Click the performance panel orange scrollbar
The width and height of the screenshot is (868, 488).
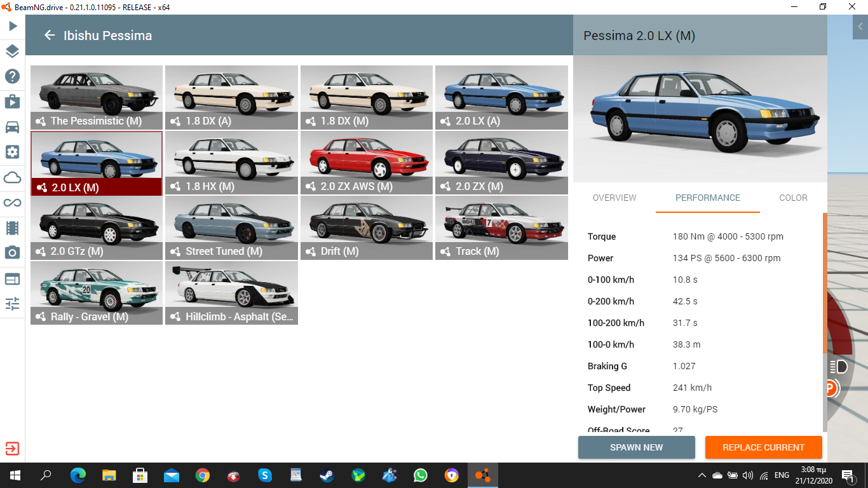tap(825, 283)
